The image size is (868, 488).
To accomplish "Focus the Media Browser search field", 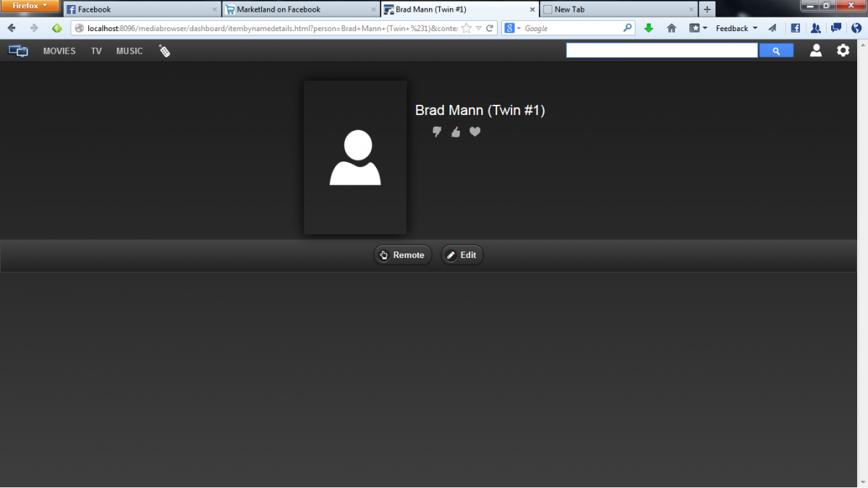I will coord(662,51).
